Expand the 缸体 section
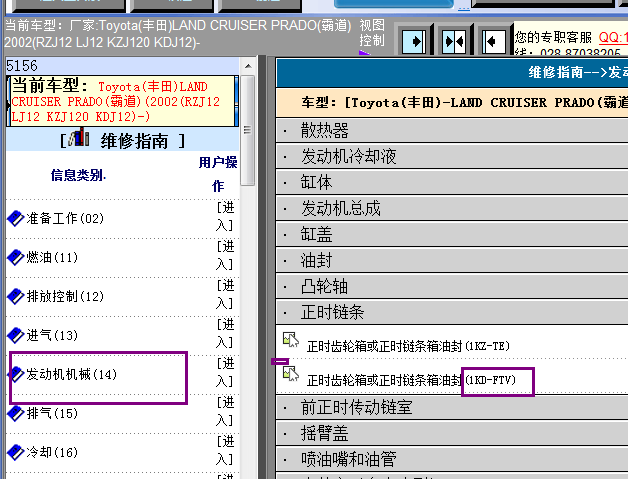 tap(452, 182)
